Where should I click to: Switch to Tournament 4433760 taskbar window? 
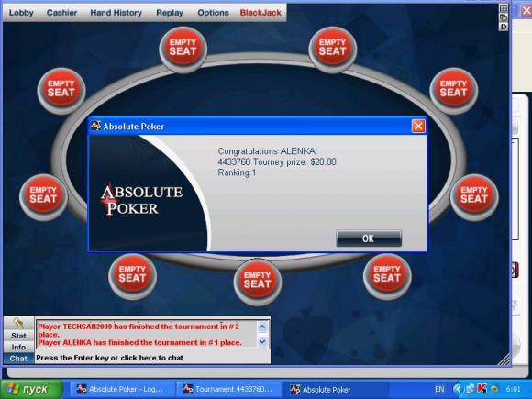tap(228, 389)
